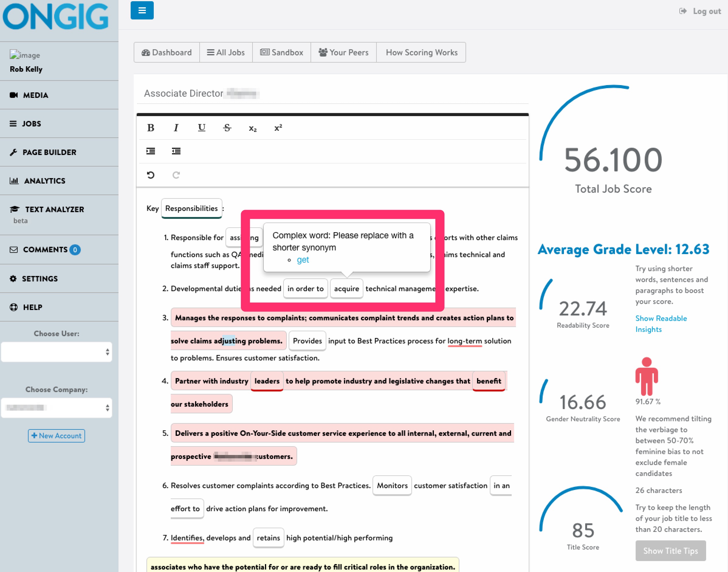Click the underlined word 'Identifies'
The height and width of the screenshot is (572, 728).
pyautogui.click(x=187, y=538)
